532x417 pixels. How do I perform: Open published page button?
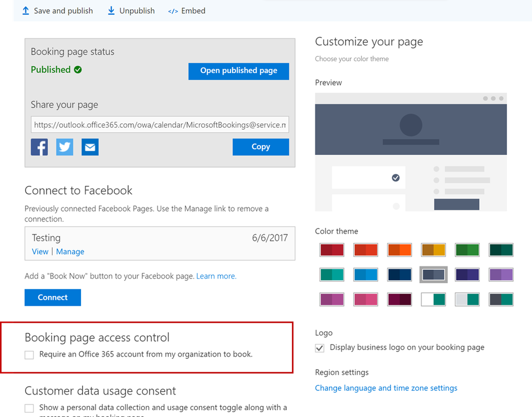coord(239,71)
